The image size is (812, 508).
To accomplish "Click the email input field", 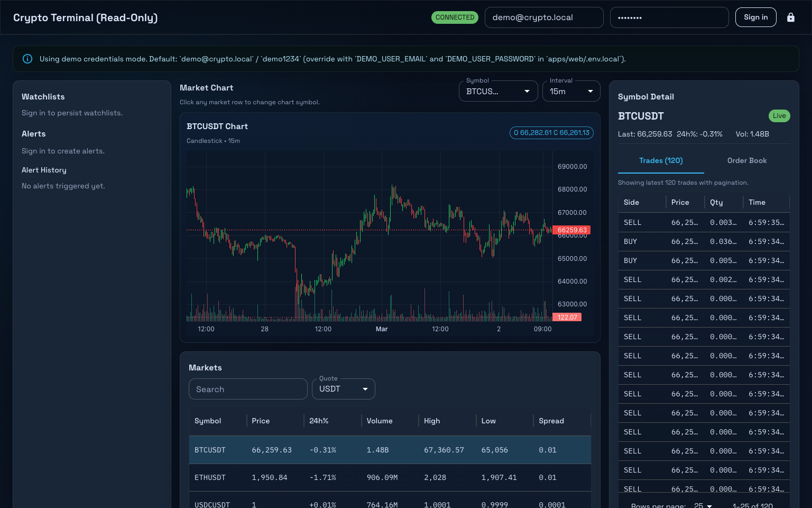I will click(x=543, y=17).
